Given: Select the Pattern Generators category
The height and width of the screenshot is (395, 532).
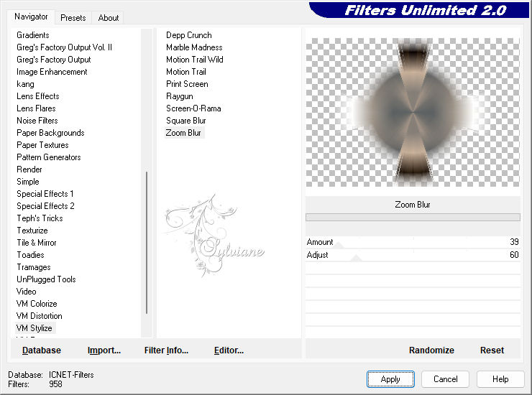Looking at the screenshot, I should click(48, 157).
